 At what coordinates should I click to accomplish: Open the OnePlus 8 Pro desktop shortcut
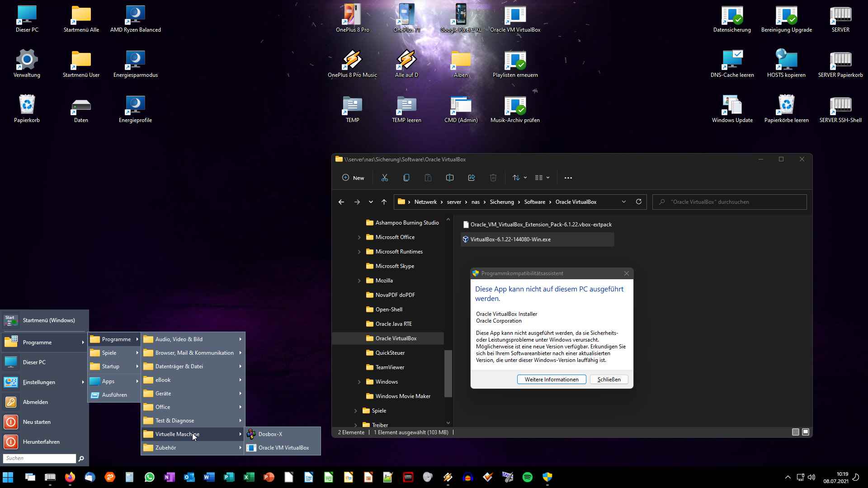click(x=353, y=18)
